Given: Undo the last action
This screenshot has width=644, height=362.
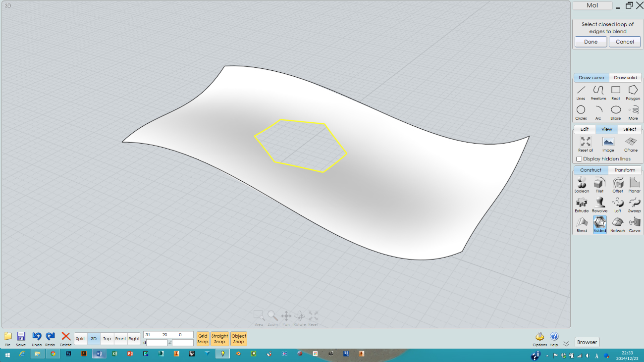Looking at the screenshot, I should click(37, 339).
